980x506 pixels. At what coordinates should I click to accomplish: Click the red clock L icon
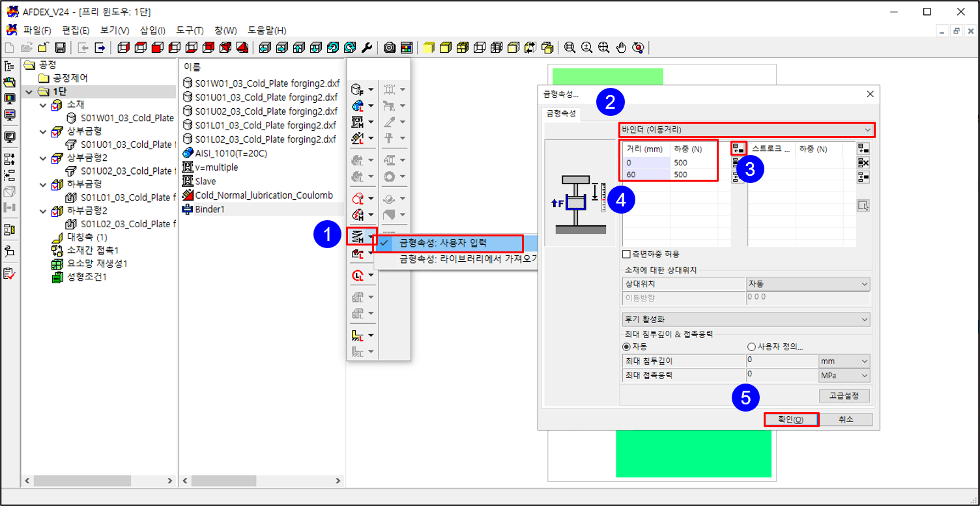click(x=357, y=275)
